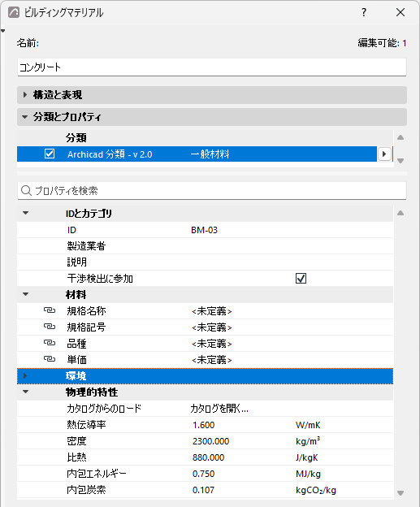Click the 説明 property row

[x=205, y=262]
